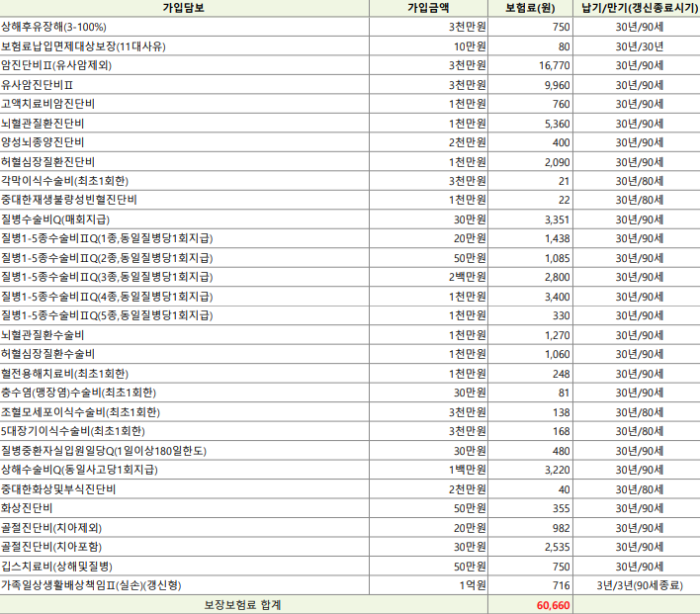Click the 질병수술비Q(매회지급) coverage name
The image size is (700, 614).
click(x=55, y=219)
